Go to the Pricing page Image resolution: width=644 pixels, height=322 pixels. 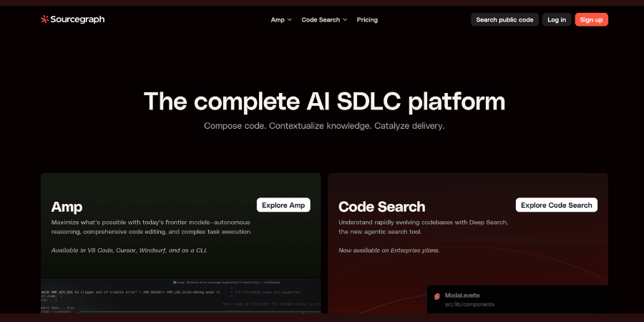pos(367,20)
